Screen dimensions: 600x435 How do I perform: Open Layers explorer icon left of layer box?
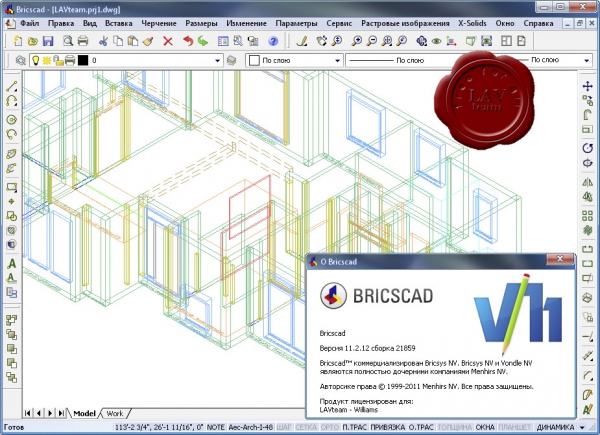point(20,60)
